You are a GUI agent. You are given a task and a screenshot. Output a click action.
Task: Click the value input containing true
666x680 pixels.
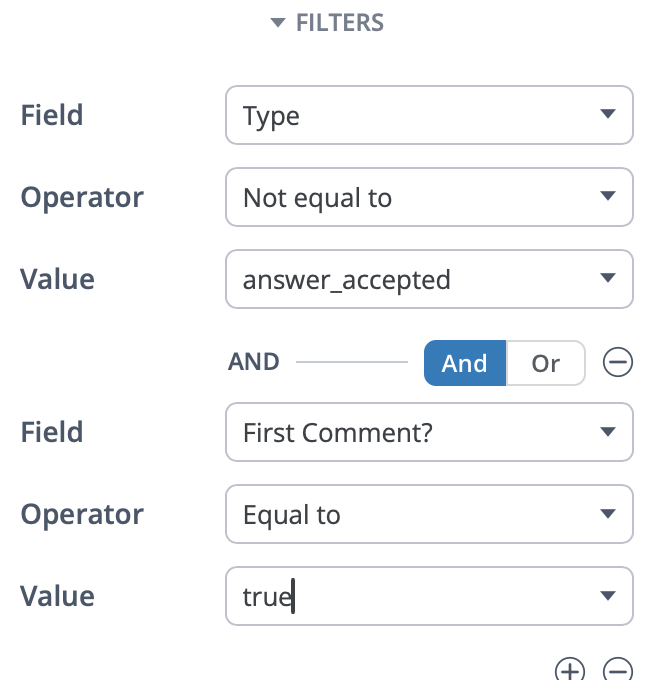point(410,597)
